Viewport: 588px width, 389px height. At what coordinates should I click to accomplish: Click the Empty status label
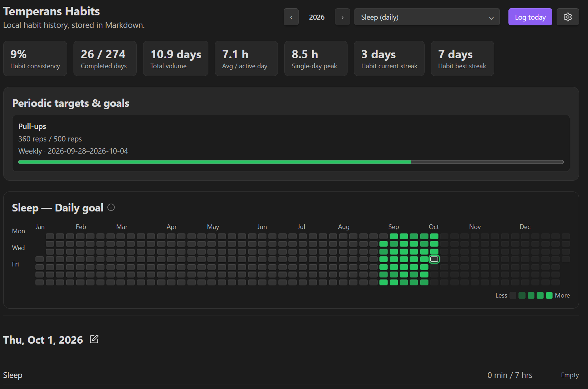(570, 375)
